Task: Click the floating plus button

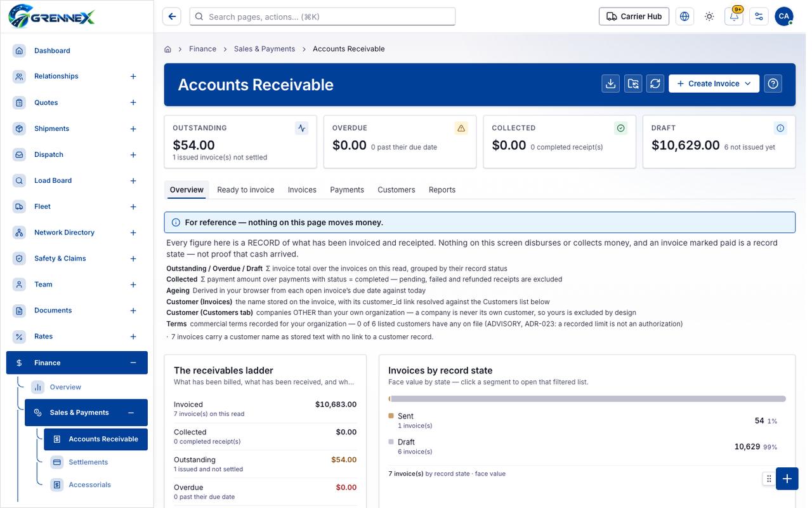Action: pos(787,479)
